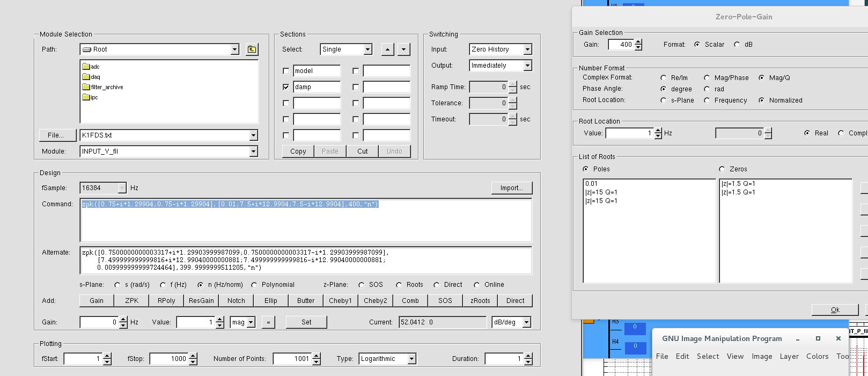Select the Polynomial radio button
Image resolution: width=868 pixels, height=376 pixels.
254,285
